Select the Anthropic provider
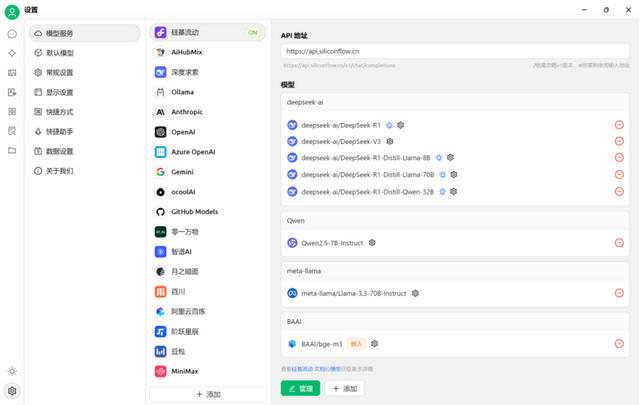The image size is (640, 405). tap(207, 111)
